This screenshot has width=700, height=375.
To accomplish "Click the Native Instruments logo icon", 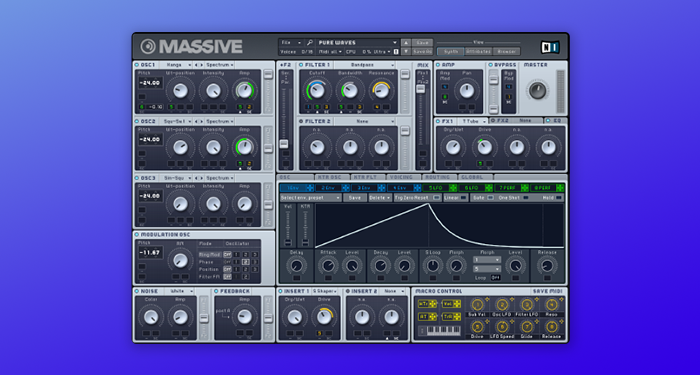I will [550, 46].
